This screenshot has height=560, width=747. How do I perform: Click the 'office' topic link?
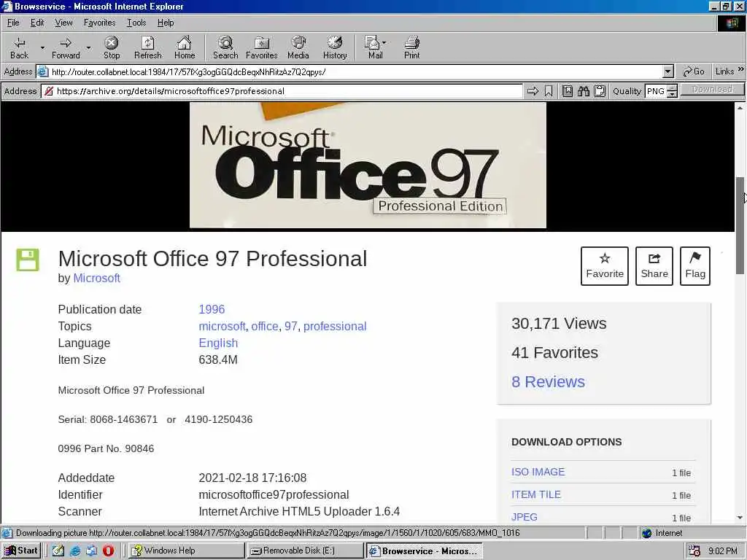tap(265, 326)
